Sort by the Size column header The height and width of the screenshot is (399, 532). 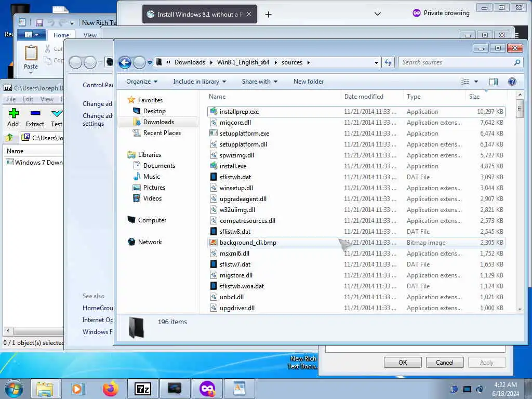coord(474,97)
